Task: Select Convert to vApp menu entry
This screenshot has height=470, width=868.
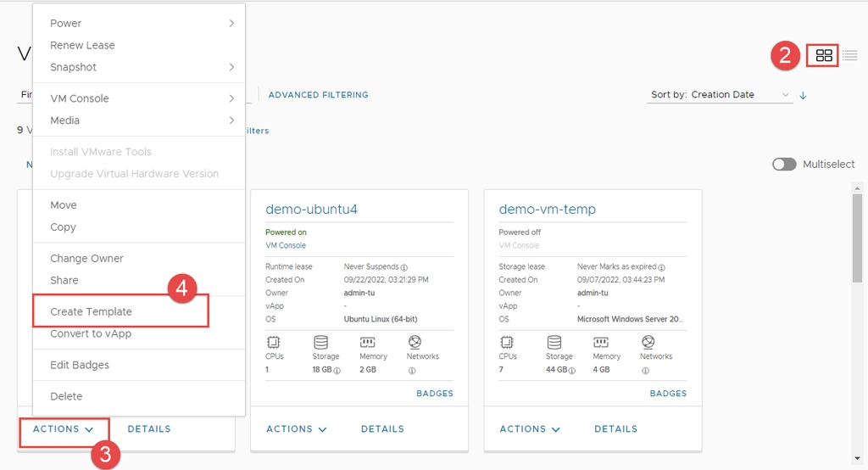Action: pos(91,333)
